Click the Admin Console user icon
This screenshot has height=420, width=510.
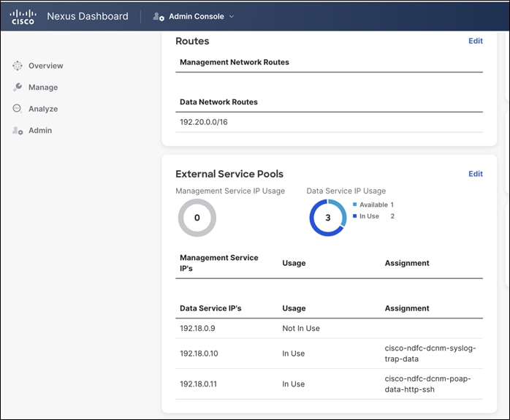[x=159, y=16]
